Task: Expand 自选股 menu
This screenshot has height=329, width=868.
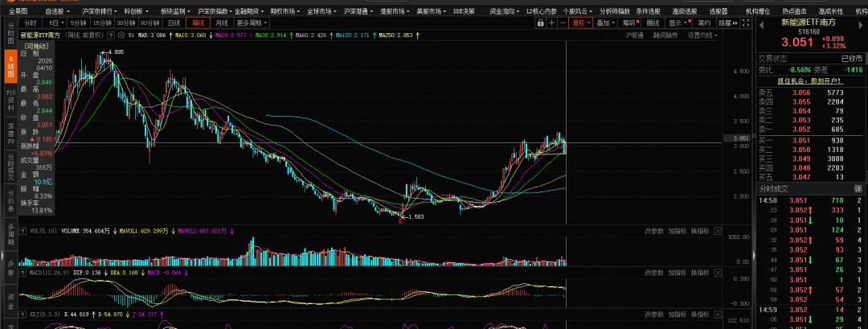Action: (x=56, y=11)
